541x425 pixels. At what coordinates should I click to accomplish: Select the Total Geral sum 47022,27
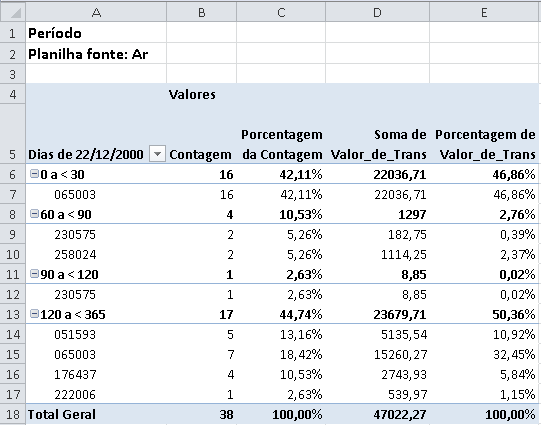[x=377, y=414]
